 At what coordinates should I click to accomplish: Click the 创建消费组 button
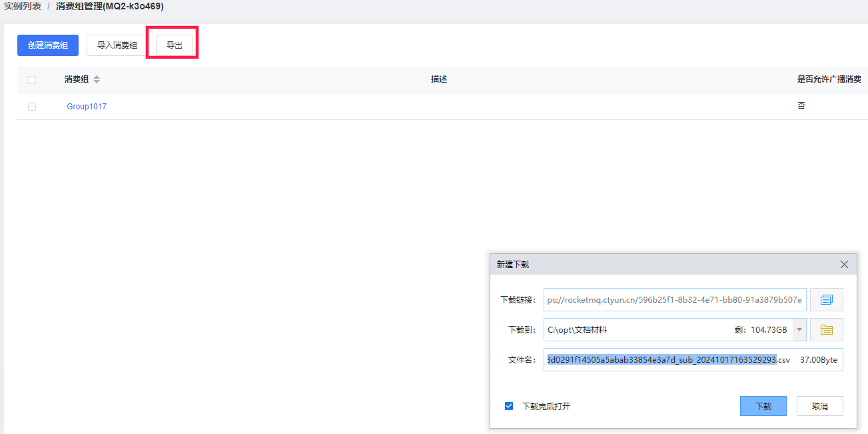[x=48, y=45]
